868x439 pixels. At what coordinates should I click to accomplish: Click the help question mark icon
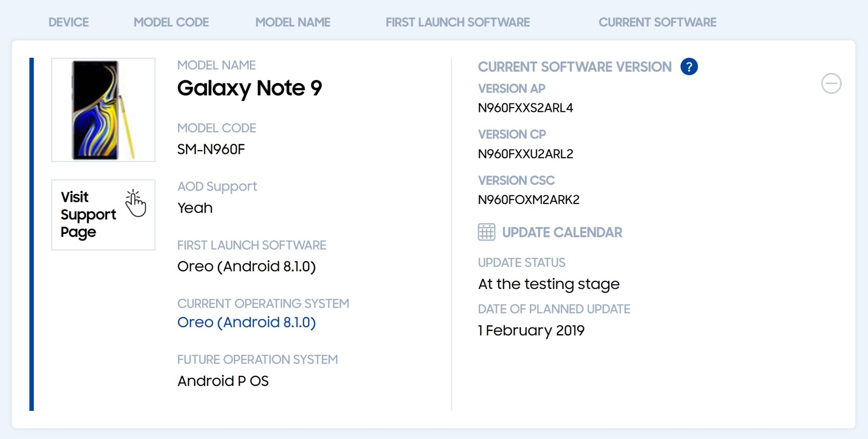[x=689, y=67]
